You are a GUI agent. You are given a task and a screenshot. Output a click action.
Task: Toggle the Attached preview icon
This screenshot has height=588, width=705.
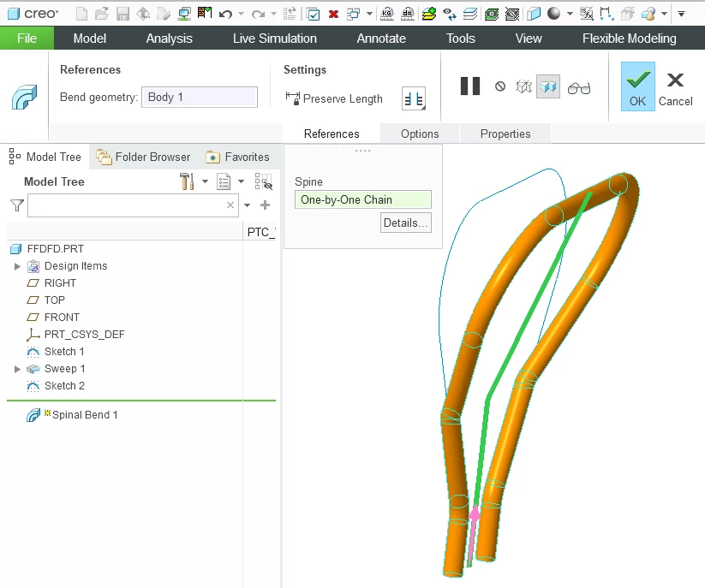(x=548, y=86)
